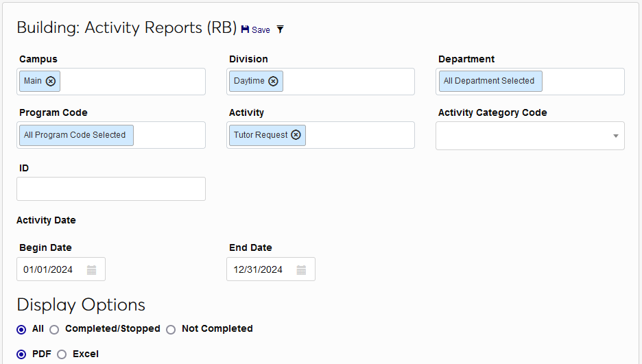Click the ID input field
The height and width of the screenshot is (364, 642).
[111, 189]
